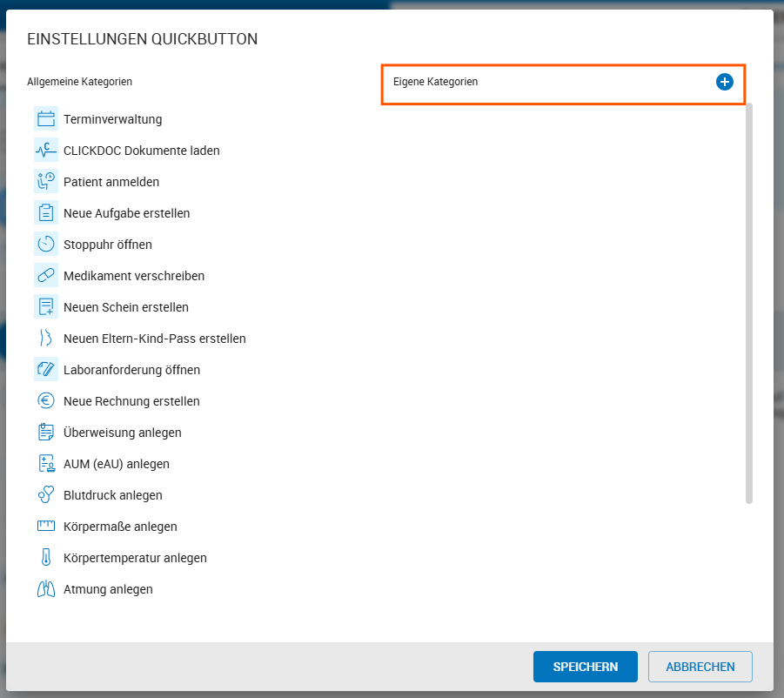Choose the Atmung anlegen lungs icon

click(46, 589)
